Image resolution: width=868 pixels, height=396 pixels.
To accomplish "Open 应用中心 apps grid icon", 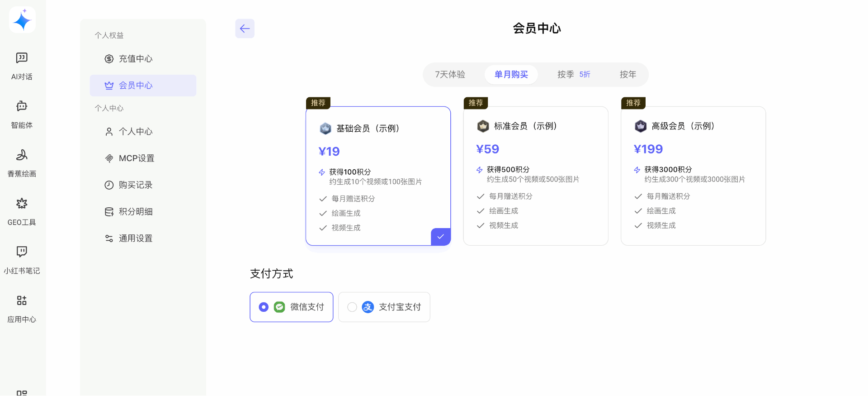I will (22, 301).
